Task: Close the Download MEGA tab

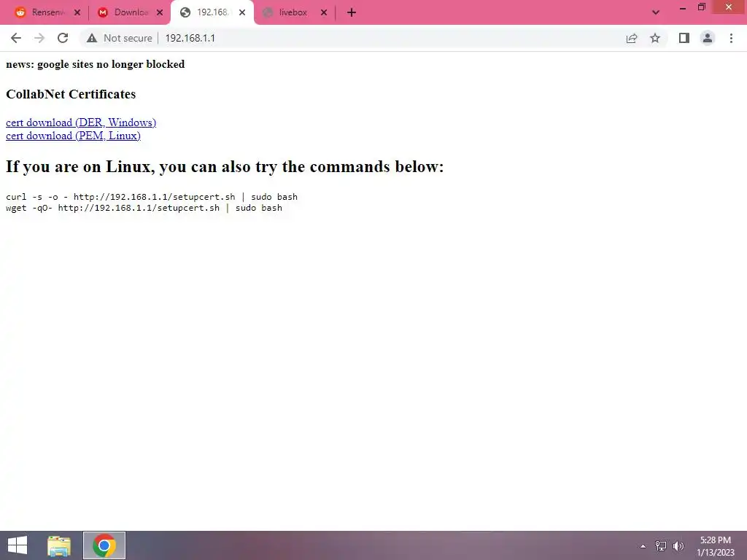Action: coord(160,13)
